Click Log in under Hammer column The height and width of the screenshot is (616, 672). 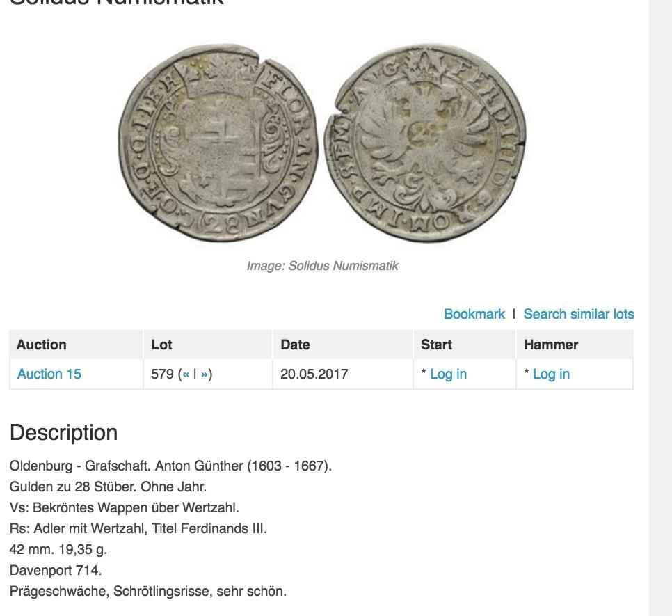pyautogui.click(x=551, y=374)
